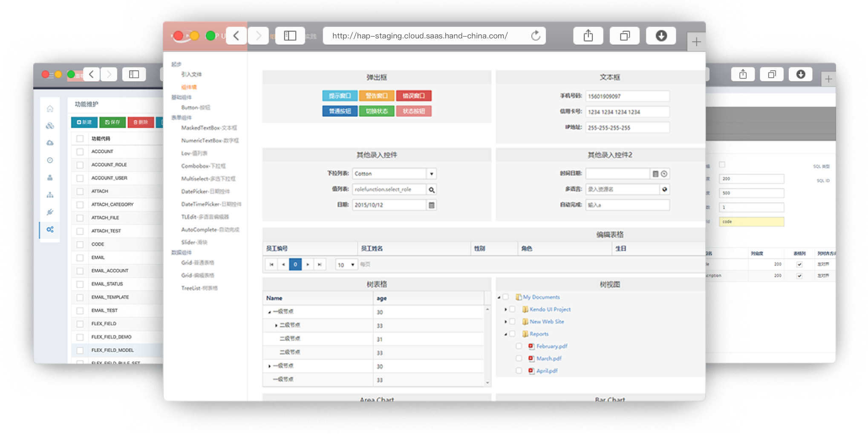Click into the phone number field 15601909097

point(627,96)
